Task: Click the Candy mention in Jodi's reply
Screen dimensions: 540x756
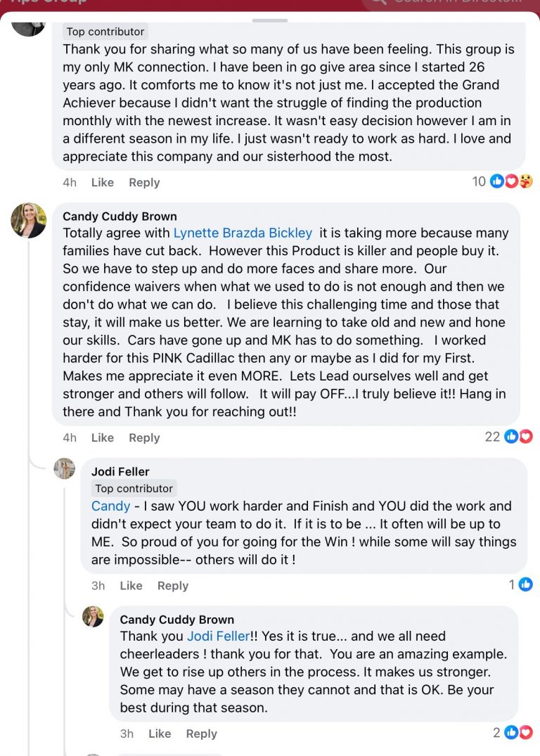Action: click(x=110, y=506)
